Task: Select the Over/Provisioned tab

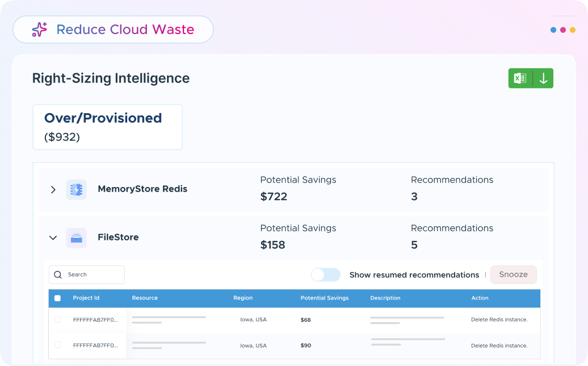Action: 107,127
